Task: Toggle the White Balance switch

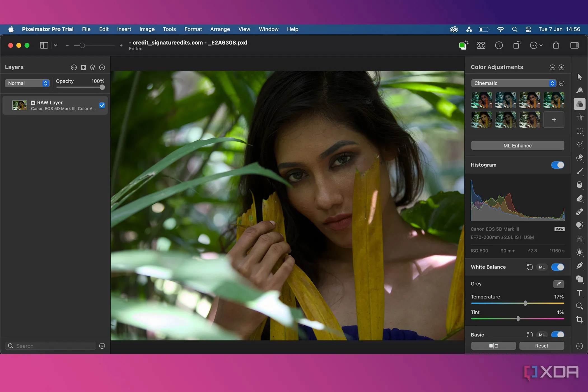Action: click(557, 267)
